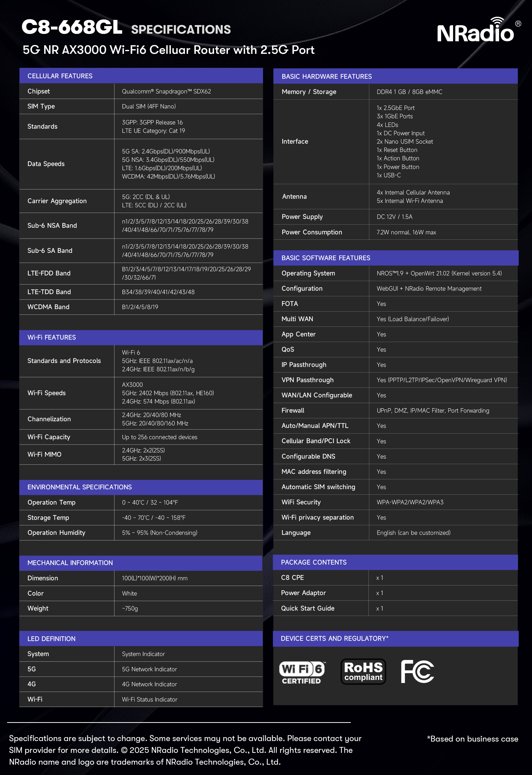Click the C8-668GL product title

click(72, 27)
